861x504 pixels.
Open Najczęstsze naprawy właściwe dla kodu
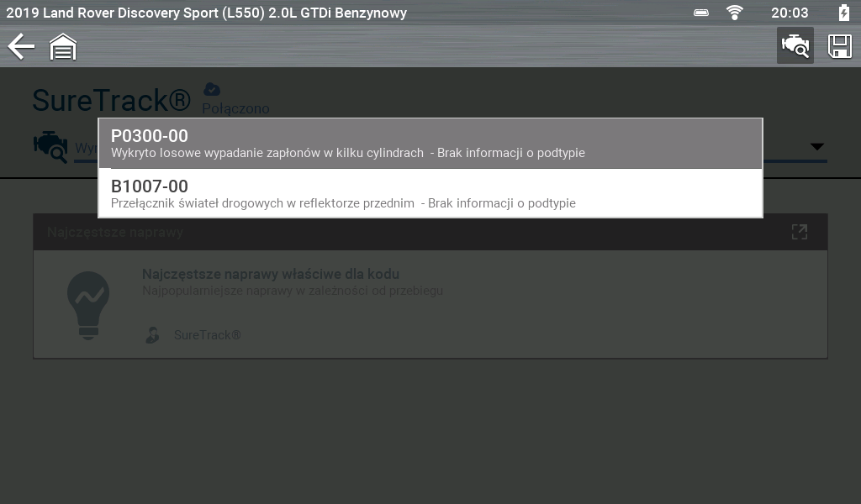click(x=271, y=274)
